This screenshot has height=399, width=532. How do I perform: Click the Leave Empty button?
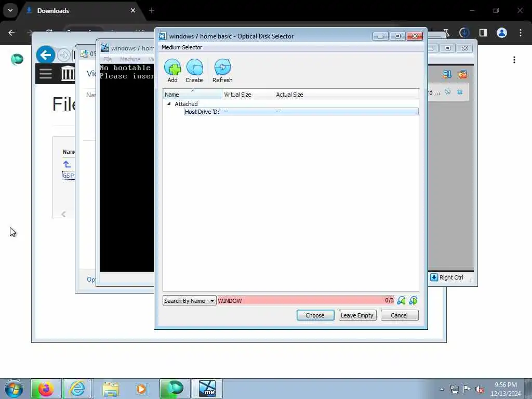tap(357, 315)
